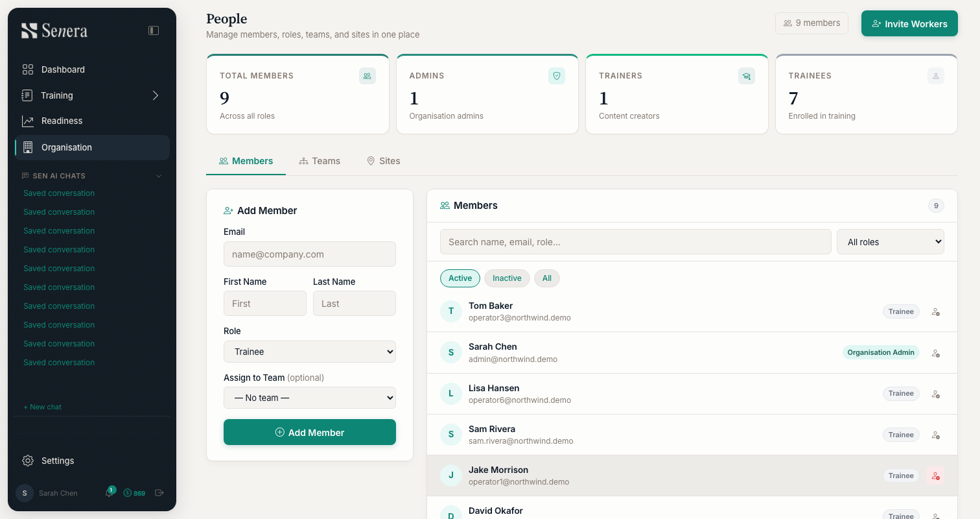This screenshot has height=519, width=980.
Task: Click the Add Member header icon
Action: [228, 211]
